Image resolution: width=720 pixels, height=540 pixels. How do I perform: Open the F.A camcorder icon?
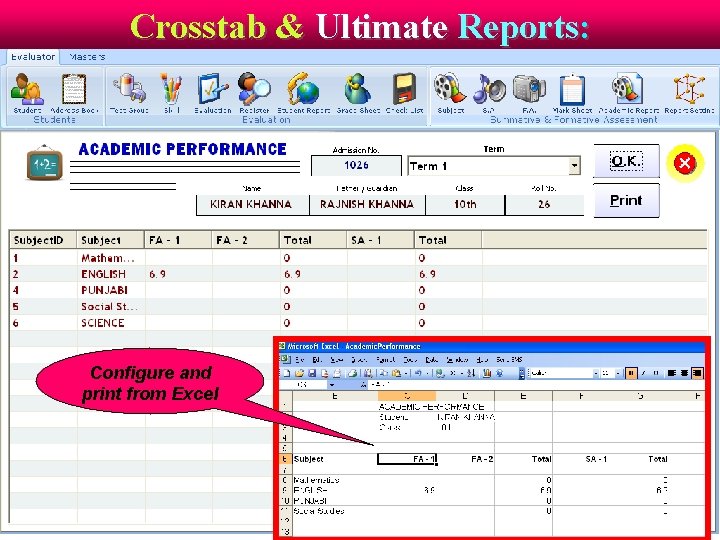coord(529,89)
